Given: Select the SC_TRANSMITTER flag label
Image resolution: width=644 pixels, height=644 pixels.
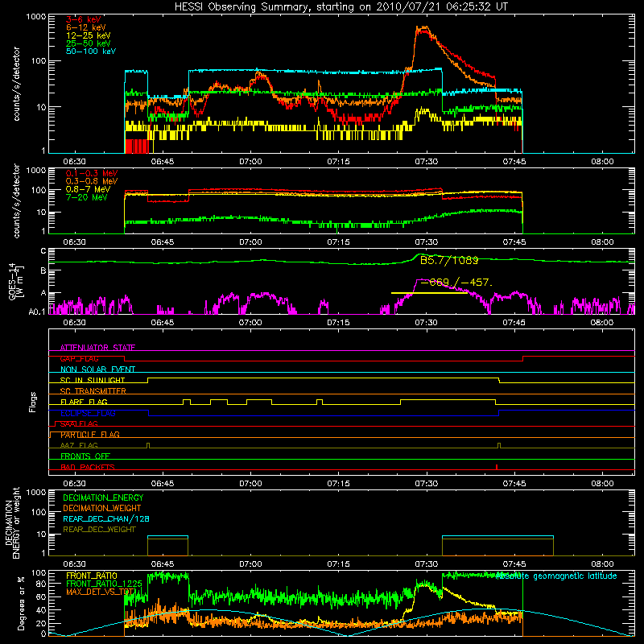Looking at the screenshot, I should click(x=93, y=390).
